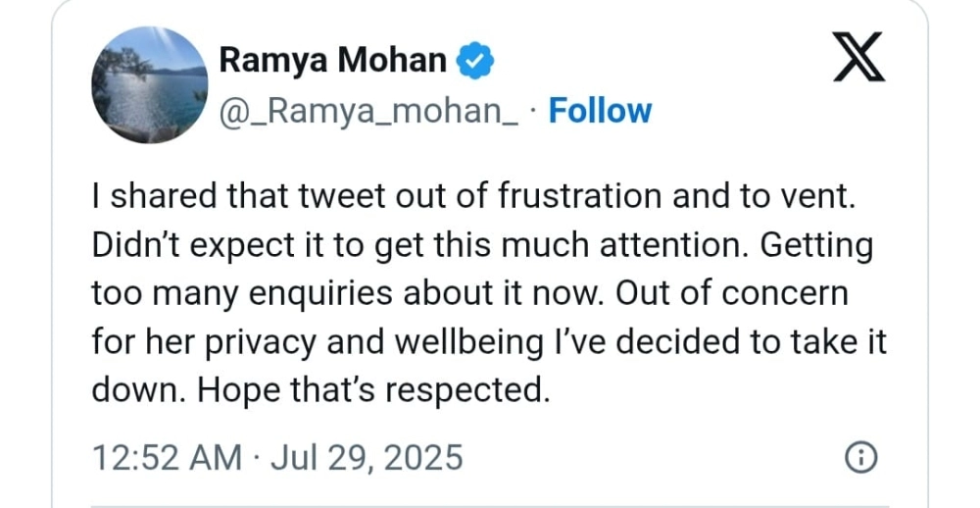Image resolution: width=980 pixels, height=508 pixels.
Task: Click the @_Ramya_mohan_ handle
Action: tap(369, 111)
